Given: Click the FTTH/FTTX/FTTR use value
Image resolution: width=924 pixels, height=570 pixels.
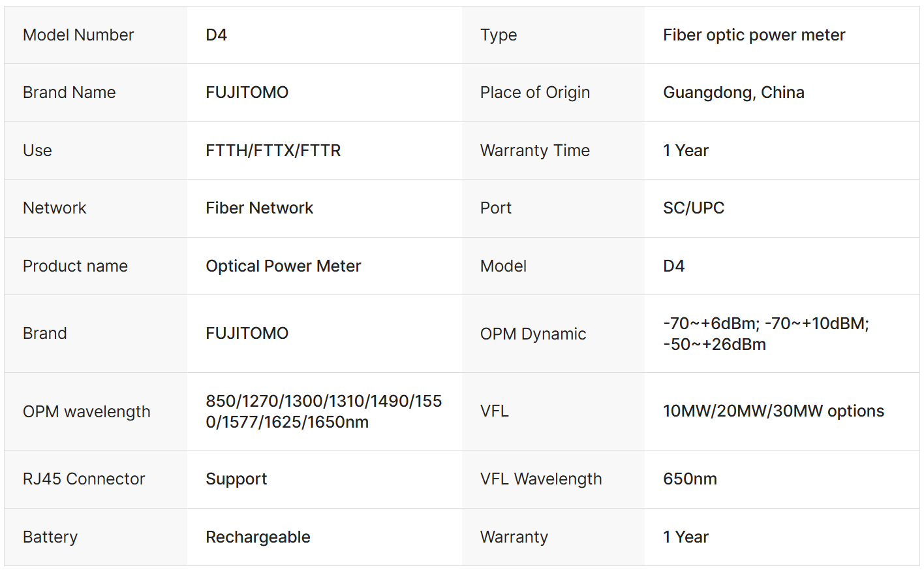Looking at the screenshot, I should tap(273, 151).
